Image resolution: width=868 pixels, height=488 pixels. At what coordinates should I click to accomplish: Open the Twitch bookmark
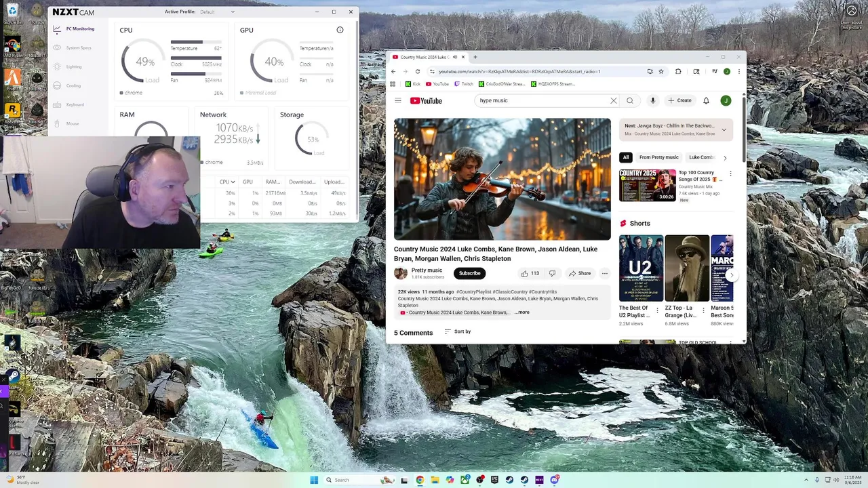(464, 84)
